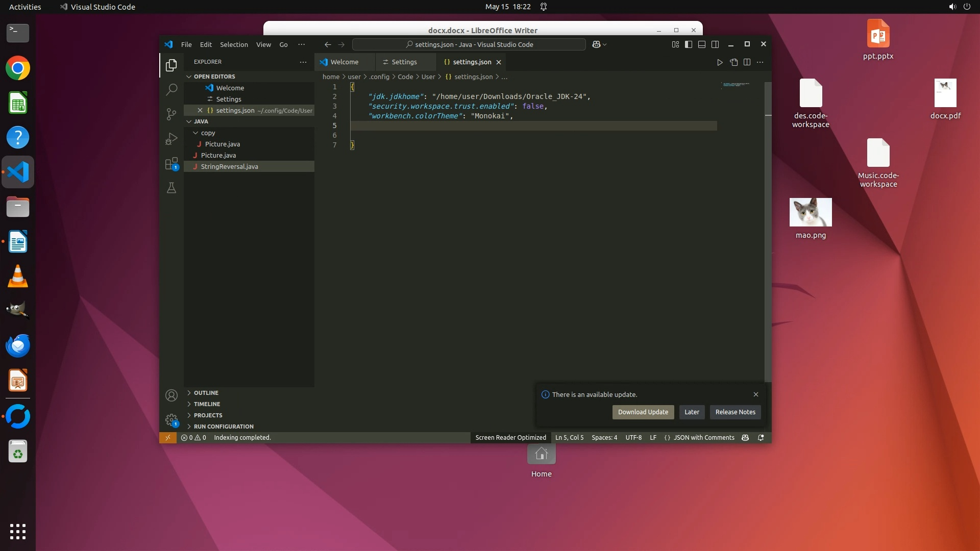
Task: Toggle Panel layout icon in the title bar
Action: (702, 44)
